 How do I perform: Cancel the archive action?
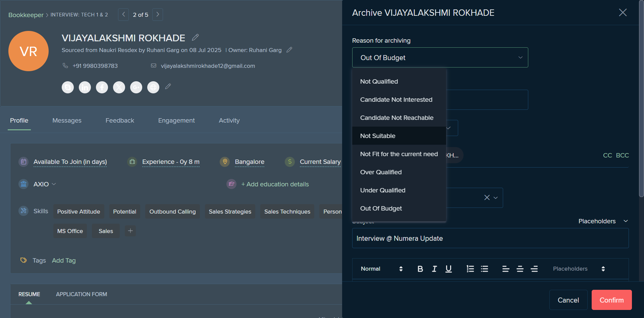(x=568, y=300)
